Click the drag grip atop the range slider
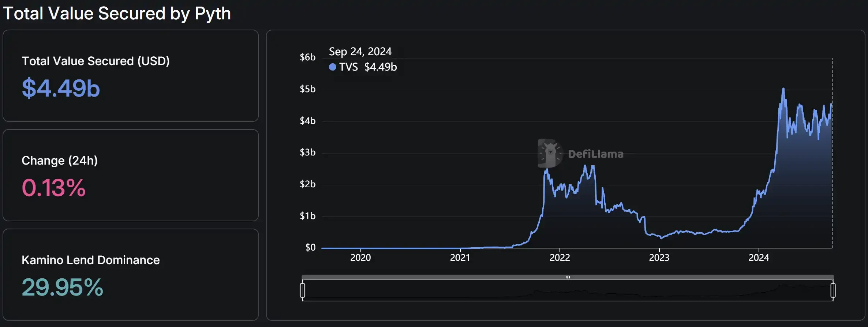868x327 pixels. (x=568, y=277)
